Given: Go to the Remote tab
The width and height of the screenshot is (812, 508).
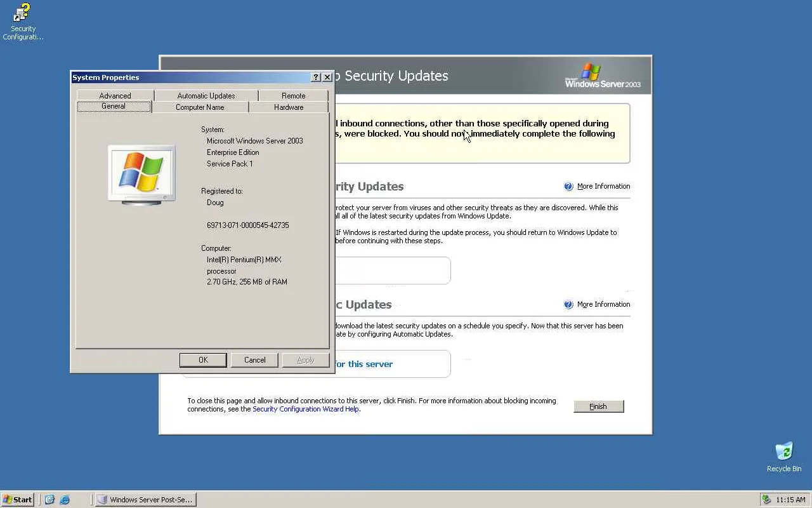Looking at the screenshot, I should click(293, 96).
